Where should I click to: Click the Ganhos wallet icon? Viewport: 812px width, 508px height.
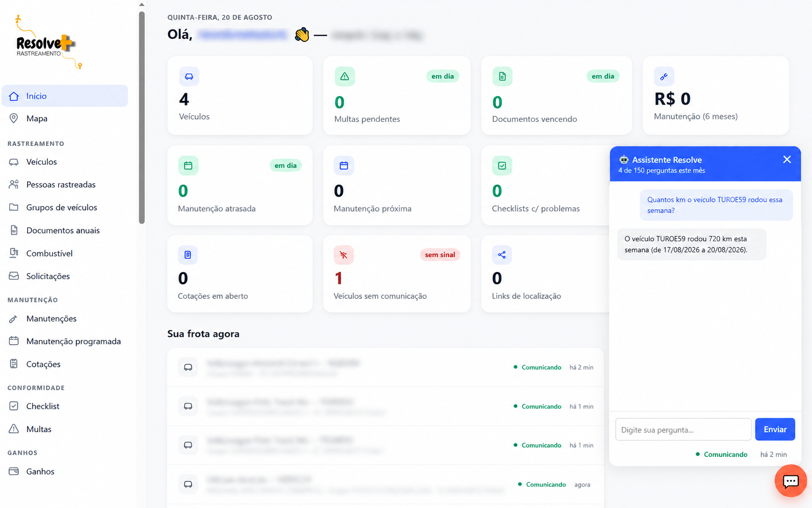14,471
